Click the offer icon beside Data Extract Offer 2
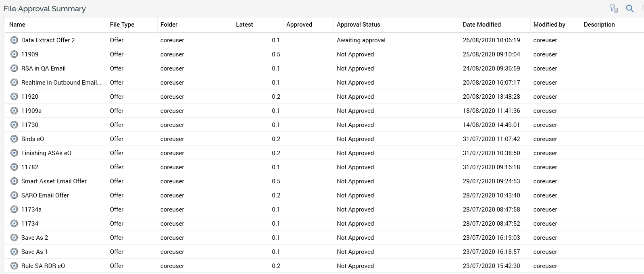644x274 pixels. pyautogui.click(x=14, y=40)
